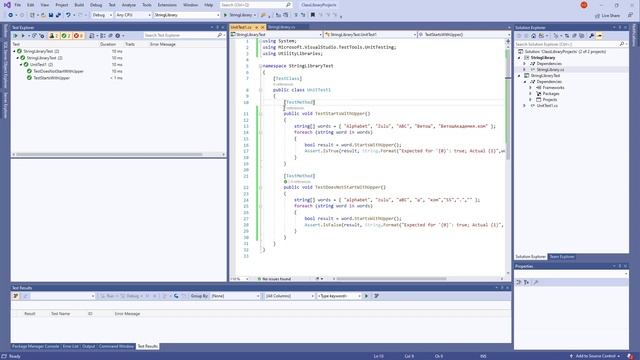
Task: Toggle Test Explorer panel auto-hide pin
Action: pyautogui.click(x=218, y=28)
